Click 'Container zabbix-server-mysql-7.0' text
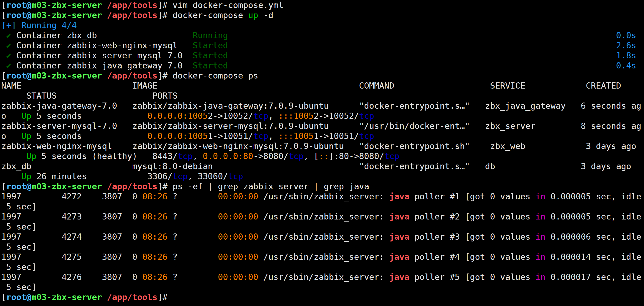Screen dimensions: 644x306 click(x=99, y=55)
